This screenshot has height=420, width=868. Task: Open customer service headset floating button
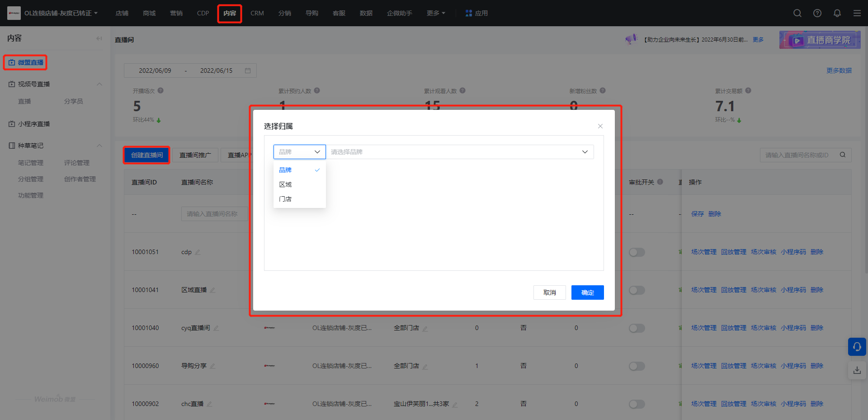click(x=857, y=347)
